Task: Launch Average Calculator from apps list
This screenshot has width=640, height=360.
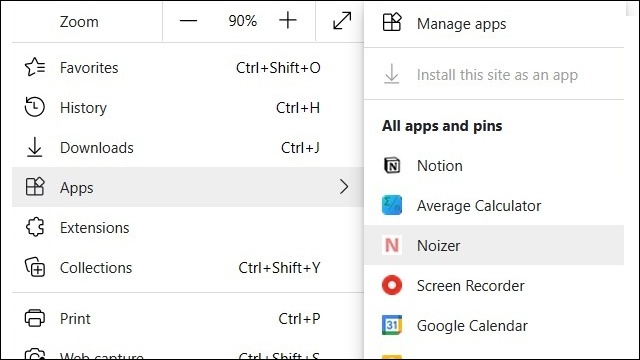Action: (494, 206)
